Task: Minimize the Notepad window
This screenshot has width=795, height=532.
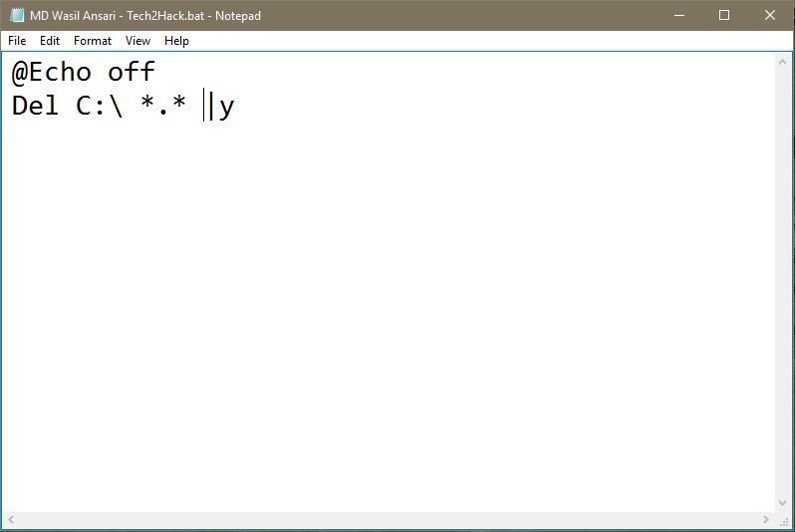Action: pos(679,15)
